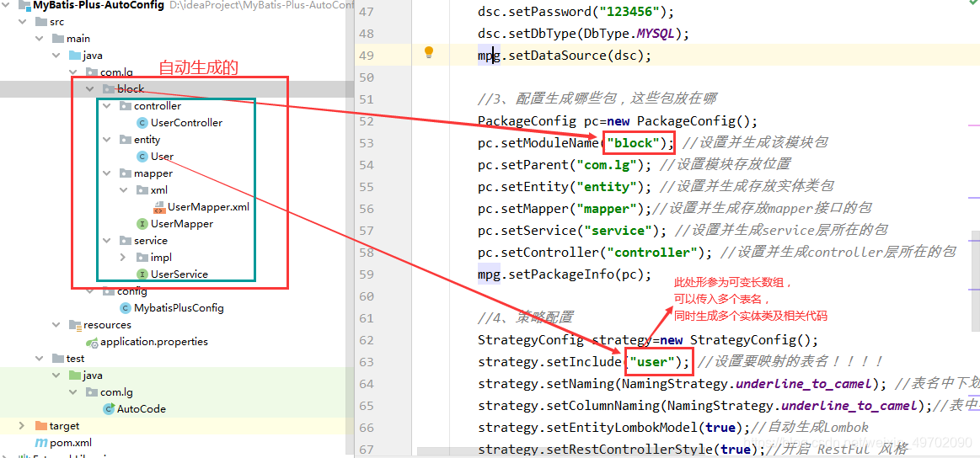Viewport: 980px width, 458px height.
Task: Select the AutoCode class icon
Action: pyautogui.click(x=109, y=409)
